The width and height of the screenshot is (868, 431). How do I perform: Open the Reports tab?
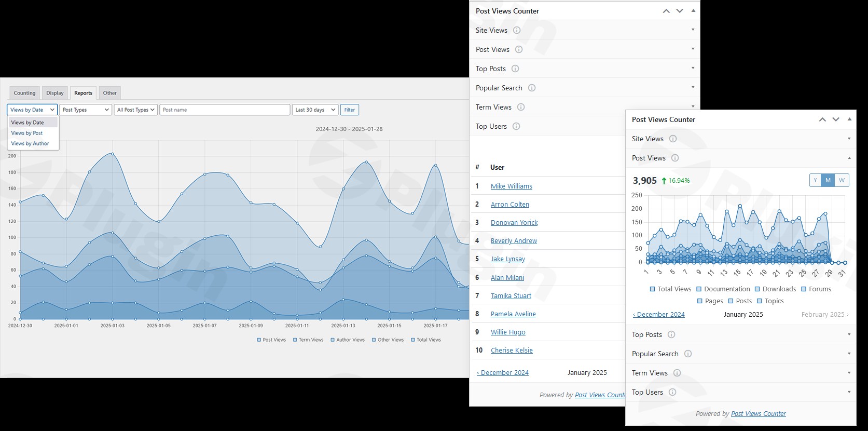[83, 93]
